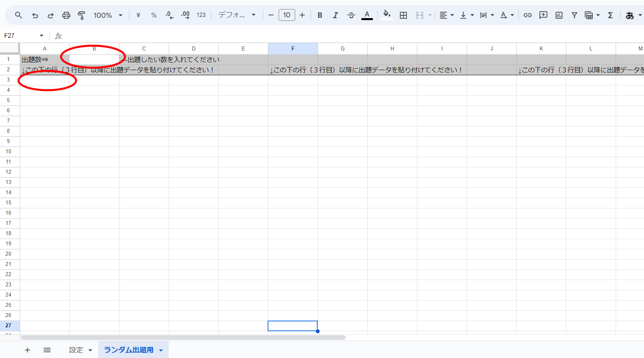The image size is (644, 358).
Task: Select the empty white cell B1
Action: [94, 59]
